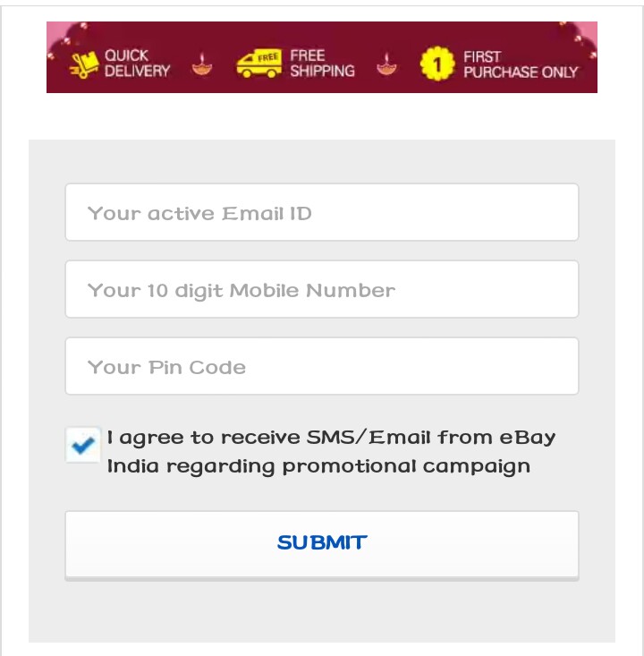This screenshot has height=656, width=644.
Task: Click the pink garland in banner's top-left corner
Action: click(x=63, y=32)
